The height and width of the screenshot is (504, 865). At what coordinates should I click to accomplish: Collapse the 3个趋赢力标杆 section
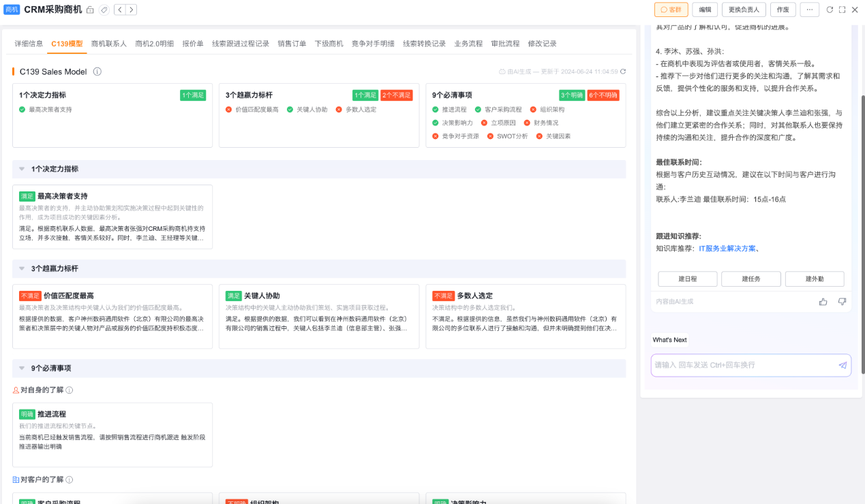pyautogui.click(x=22, y=268)
